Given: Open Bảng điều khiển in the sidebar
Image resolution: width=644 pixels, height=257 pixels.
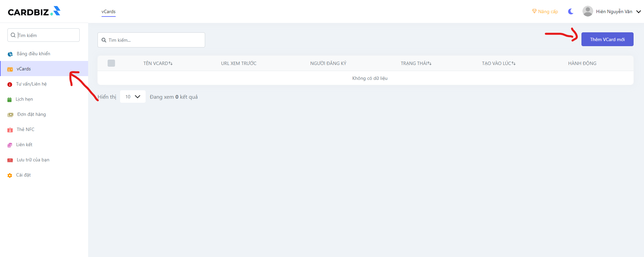Looking at the screenshot, I should click(44, 54).
